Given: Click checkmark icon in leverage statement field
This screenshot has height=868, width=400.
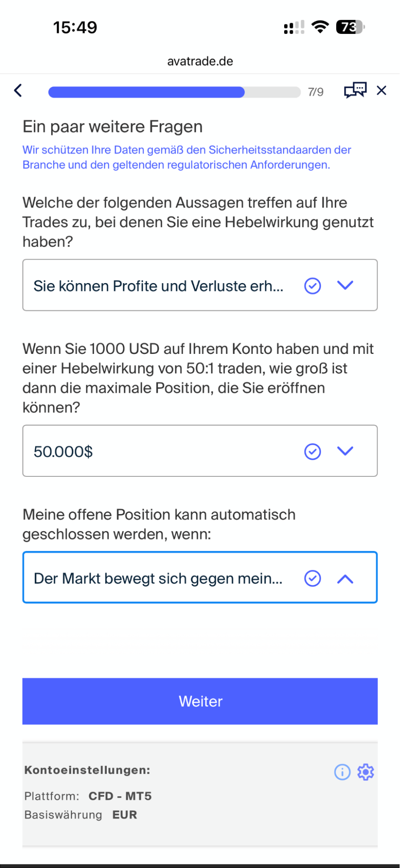Looking at the screenshot, I should (312, 286).
